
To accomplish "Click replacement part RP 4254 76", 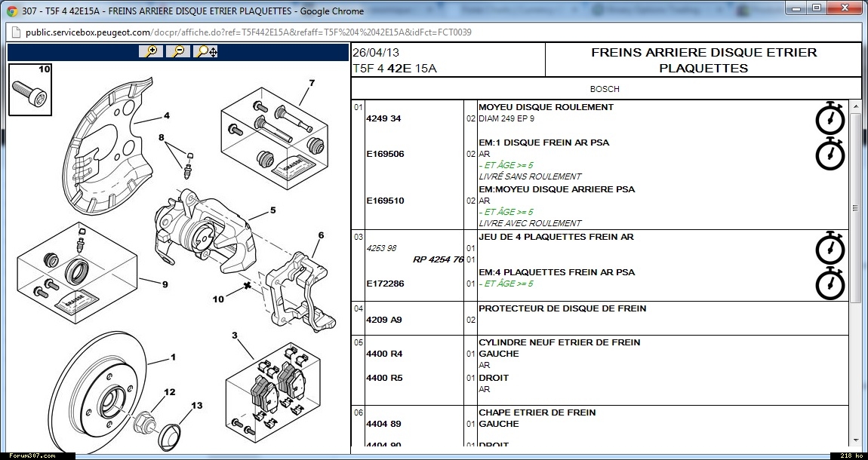I will coord(438,259).
